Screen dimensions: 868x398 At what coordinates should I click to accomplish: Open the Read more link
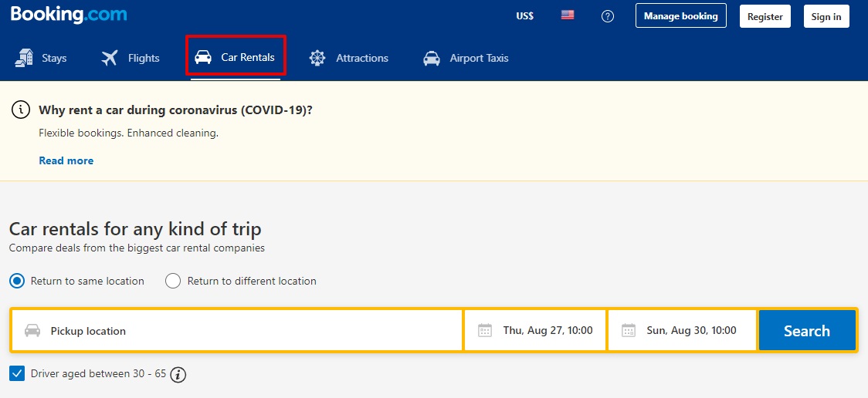coord(66,161)
